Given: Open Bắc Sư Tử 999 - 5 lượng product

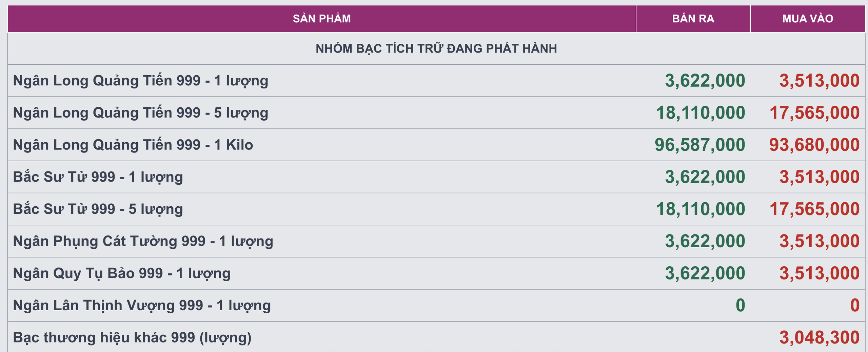Looking at the screenshot, I should 98,209.
